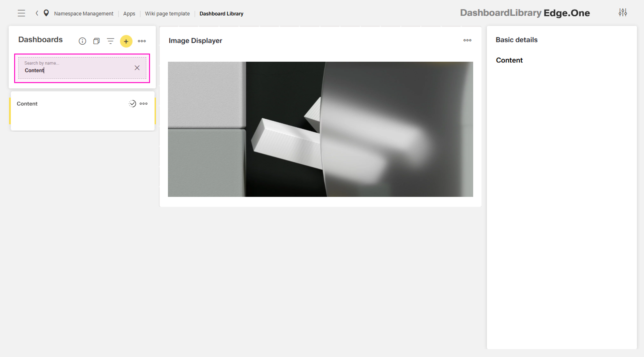Add a new dashboard with plus button
This screenshot has height=357, width=644.
[126, 41]
